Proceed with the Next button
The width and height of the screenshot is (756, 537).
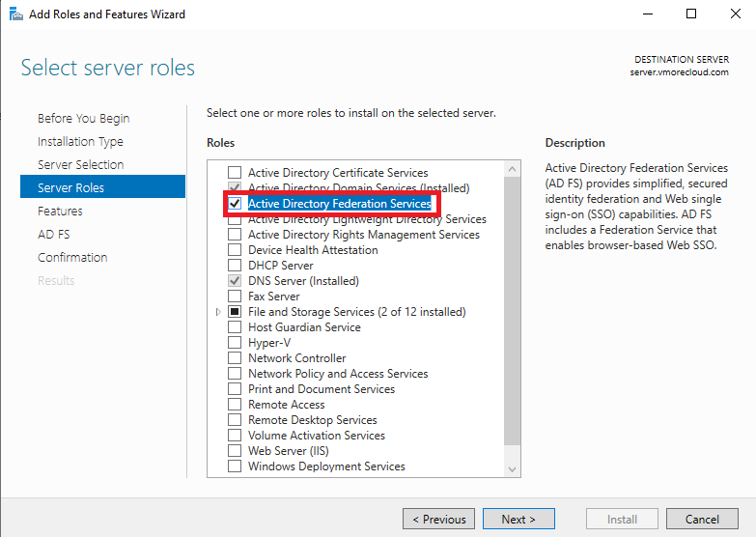pos(518,519)
